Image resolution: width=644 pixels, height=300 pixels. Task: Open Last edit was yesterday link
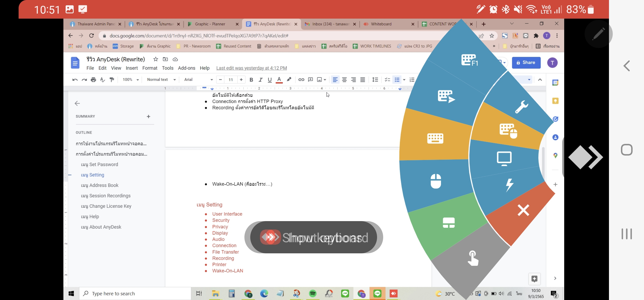[251, 68]
